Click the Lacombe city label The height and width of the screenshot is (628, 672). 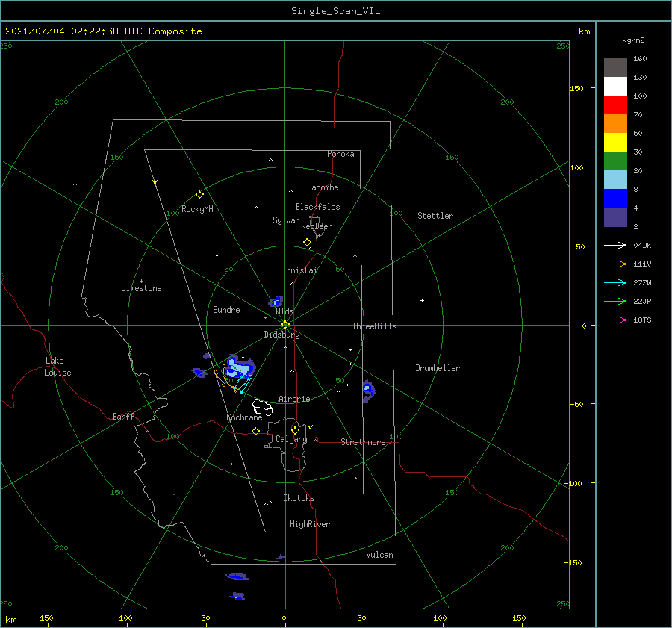pyautogui.click(x=323, y=187)
